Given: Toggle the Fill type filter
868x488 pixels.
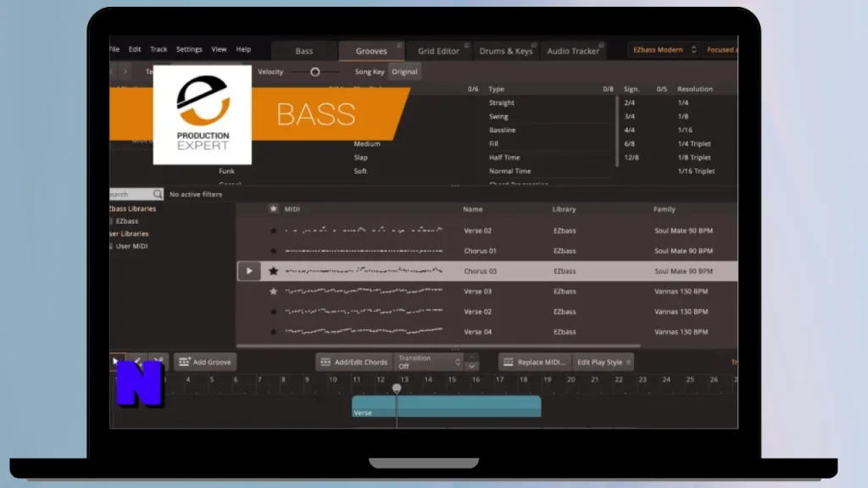Looking at the screenshot, I should click(493, 143).
